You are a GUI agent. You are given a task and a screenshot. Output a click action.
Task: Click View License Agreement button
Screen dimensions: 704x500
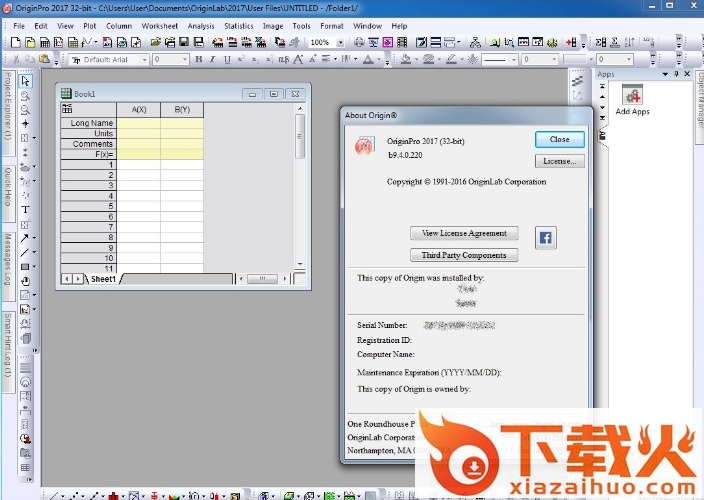point(464,233)
